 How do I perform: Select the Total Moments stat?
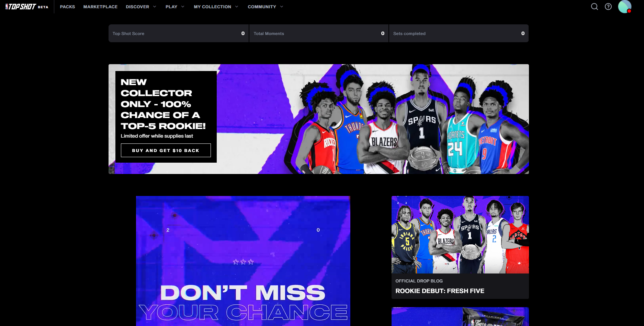(319, 33)
